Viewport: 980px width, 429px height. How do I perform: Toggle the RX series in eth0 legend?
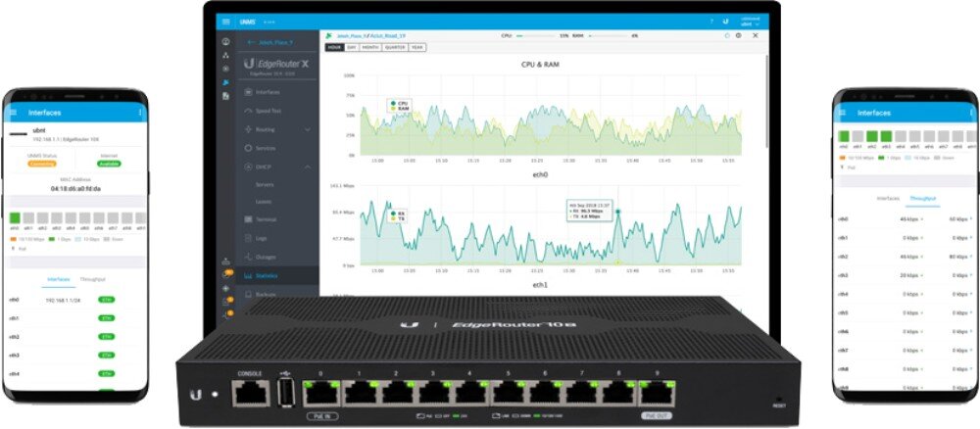[398, 213]
